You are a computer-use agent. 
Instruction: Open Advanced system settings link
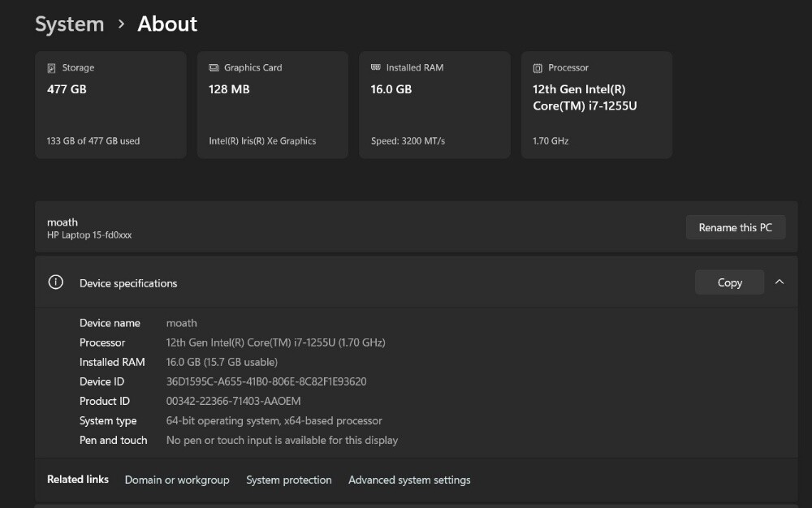coord(409,480)
